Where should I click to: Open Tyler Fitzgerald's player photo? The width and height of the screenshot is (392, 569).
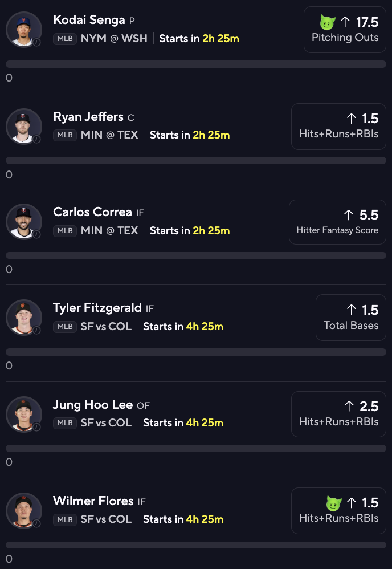coord(23,317)
